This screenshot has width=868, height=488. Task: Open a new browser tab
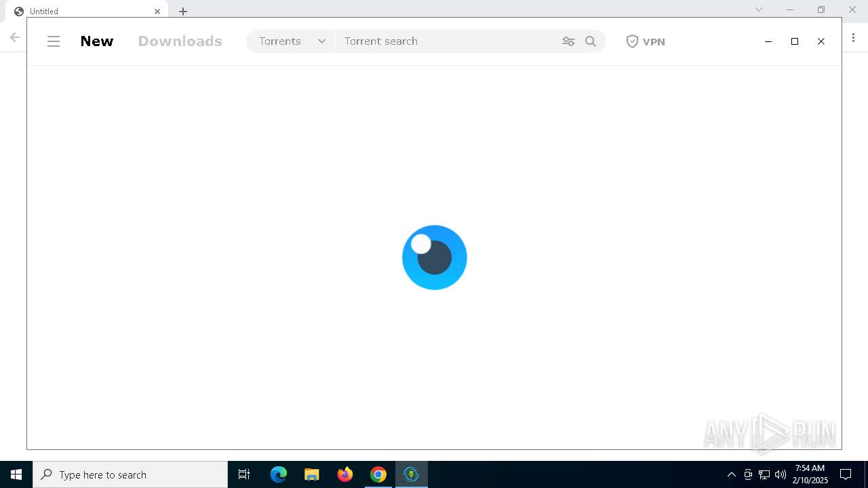183,12
